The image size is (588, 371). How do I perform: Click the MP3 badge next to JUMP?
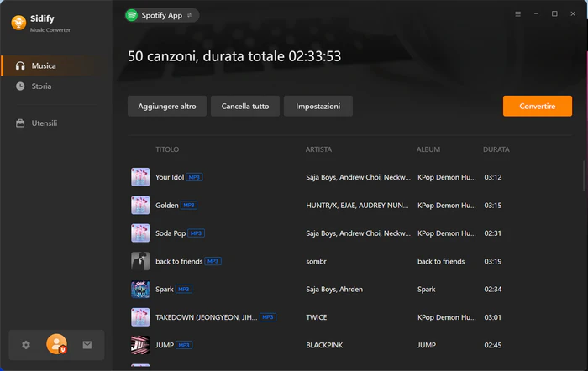coord(184,345)
